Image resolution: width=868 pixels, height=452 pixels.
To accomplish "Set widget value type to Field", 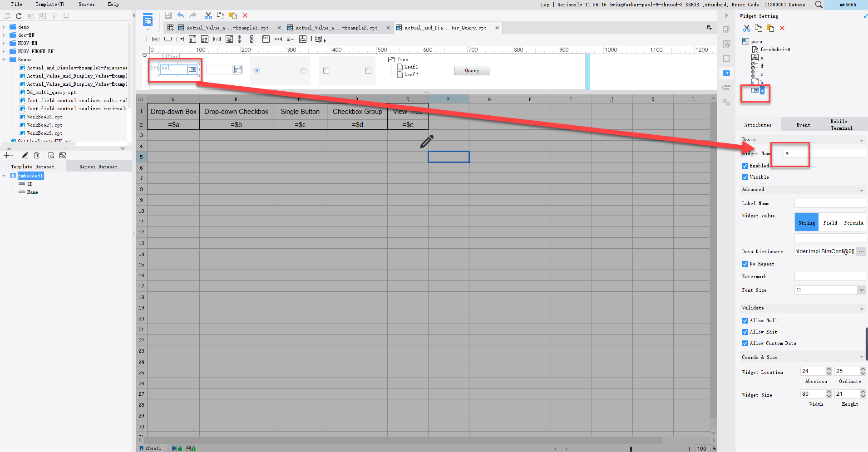I will pyautogui.click(x=830, y=223).
